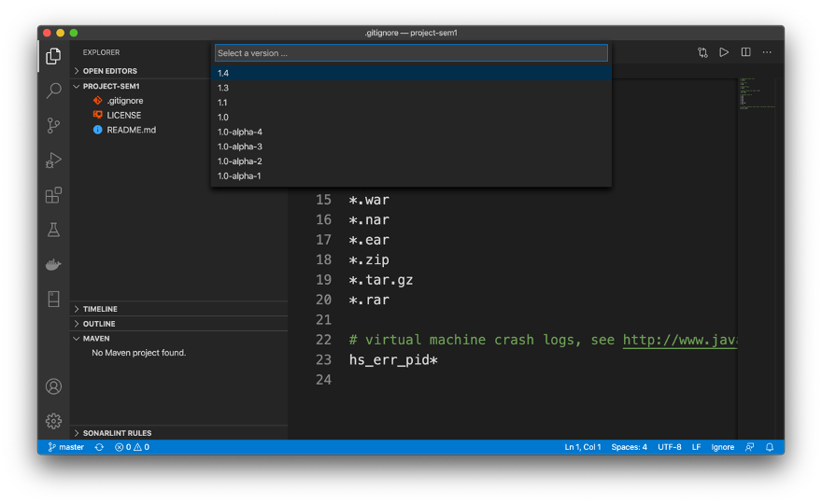Open the notifications bell in status bar
This screenshot has width=822, height=504.
770,447
